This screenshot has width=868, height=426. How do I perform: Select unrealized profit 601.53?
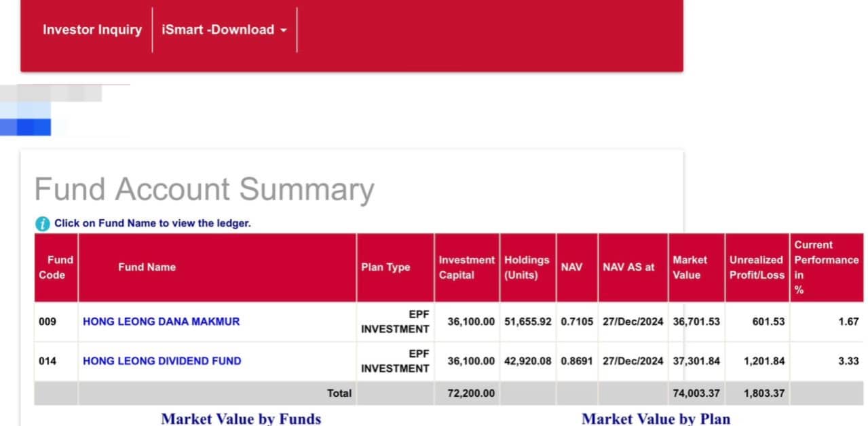click(768, 322)
